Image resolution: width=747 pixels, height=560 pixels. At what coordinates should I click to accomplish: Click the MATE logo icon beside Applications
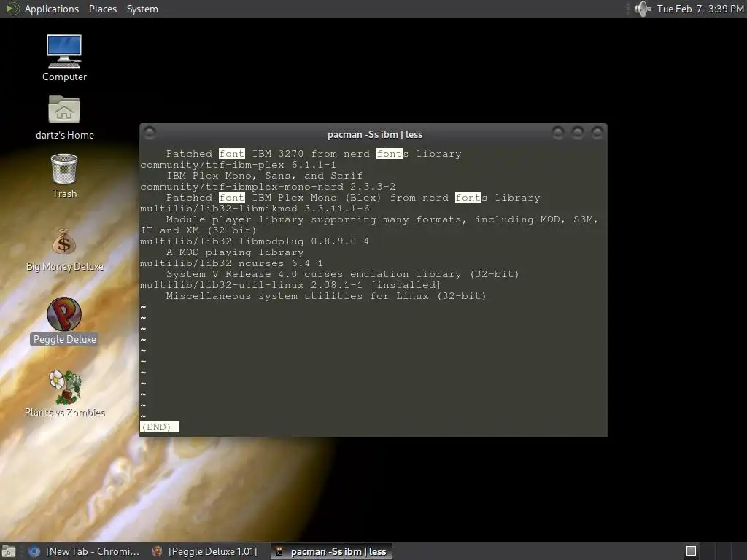(x=12, y=9)
